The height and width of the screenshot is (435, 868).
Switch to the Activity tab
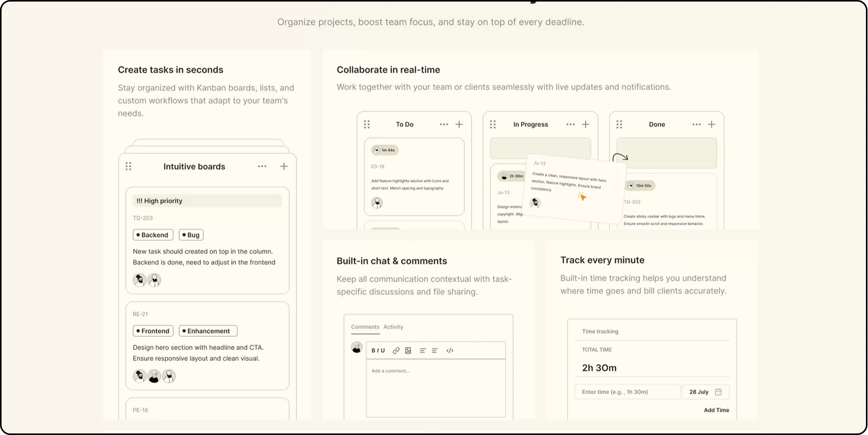pyautogui.click(x=393, y=327)
